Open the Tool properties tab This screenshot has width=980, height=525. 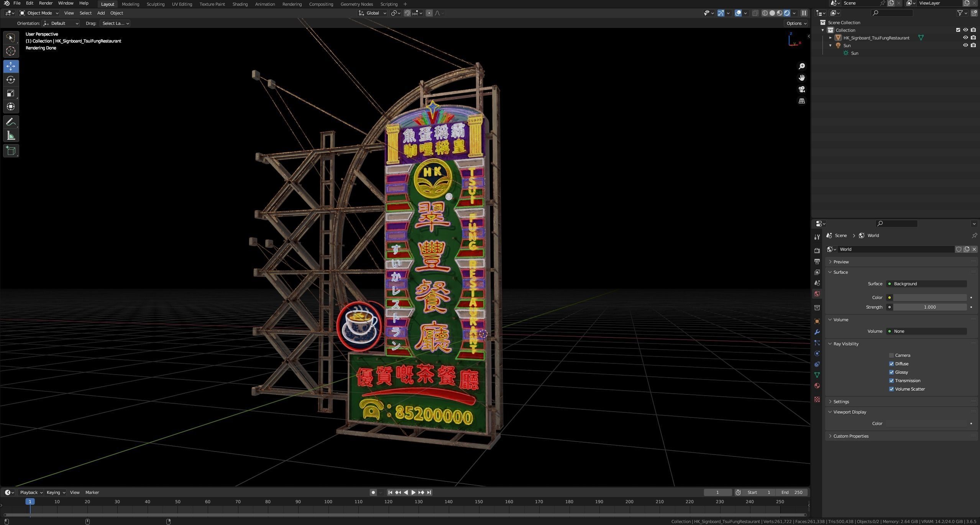[817, 237]
